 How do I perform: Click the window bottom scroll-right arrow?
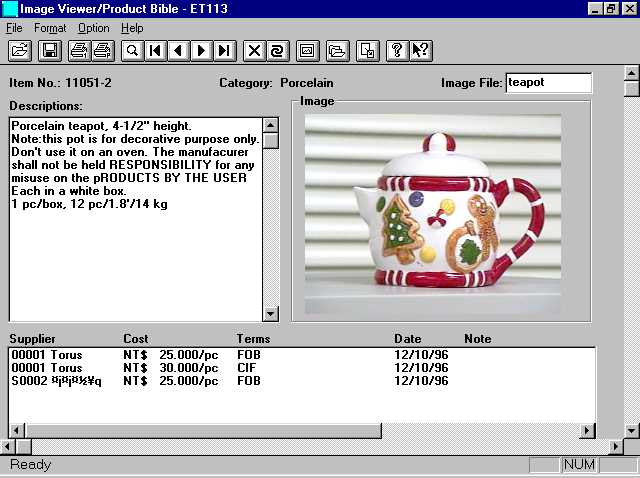coord(616,447)
